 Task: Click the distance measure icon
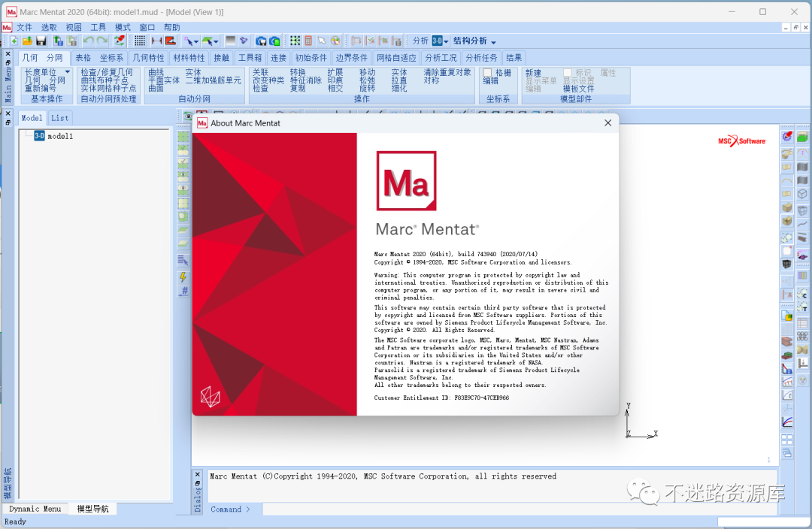pos(156,41)
